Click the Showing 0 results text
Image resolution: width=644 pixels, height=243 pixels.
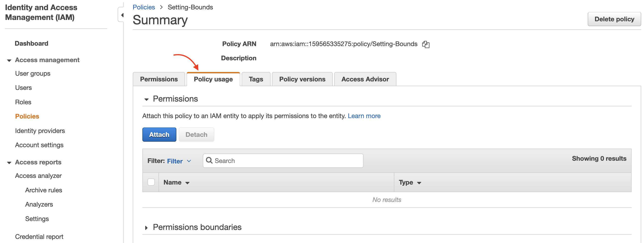(599, 158)
